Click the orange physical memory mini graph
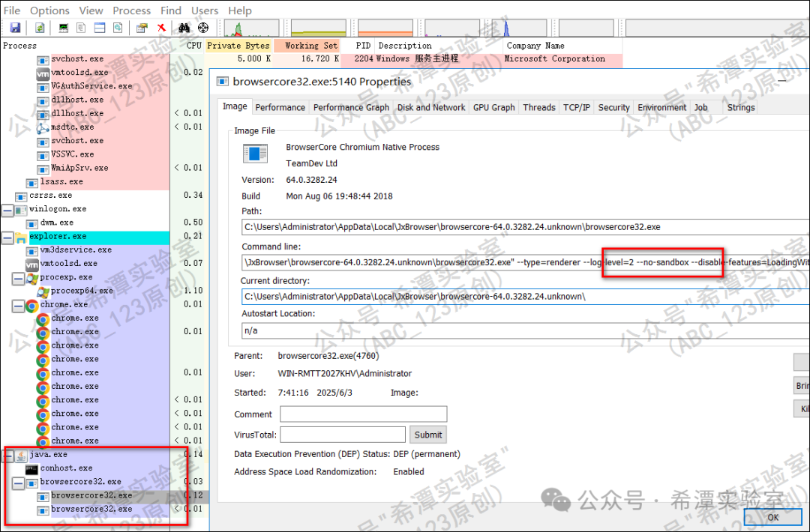Screen dimensions: 810x532 385,28
